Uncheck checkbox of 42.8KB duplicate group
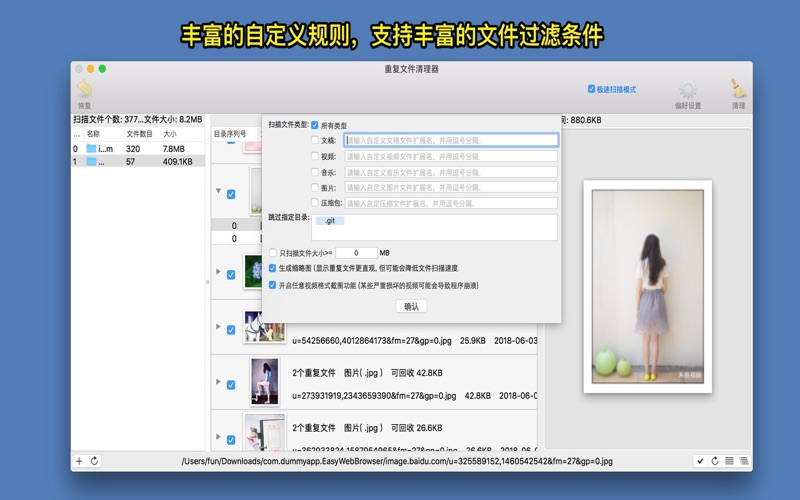The width and height of the screenshot is (800, 500). pos(231,385)
